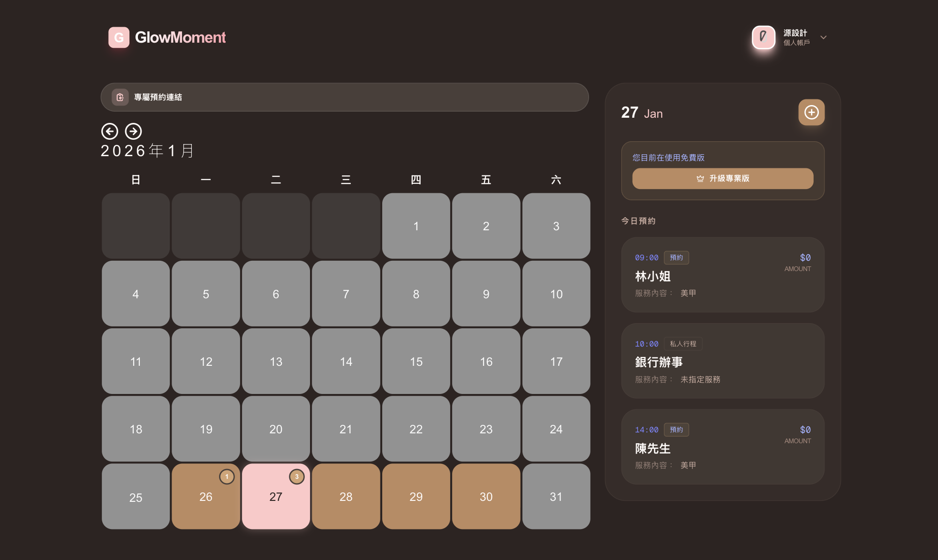
Task: Add new appointment with plus button
Action: point(811,113)
